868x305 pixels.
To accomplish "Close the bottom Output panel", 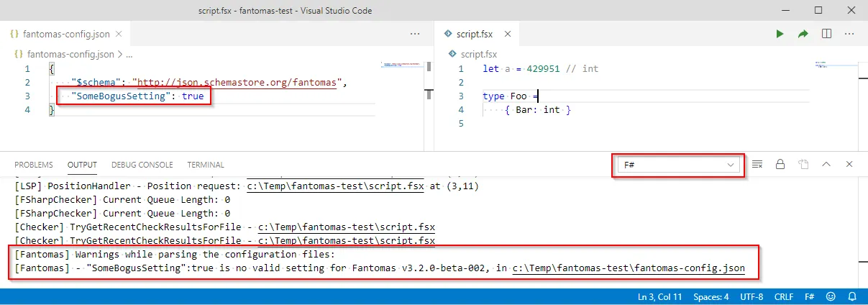I will pos(849,165).
